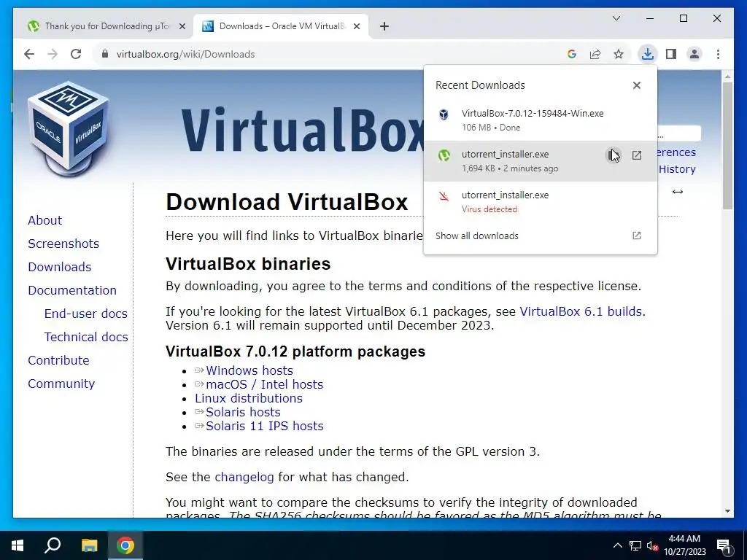Show hidden system tray icons

(617, 545)
